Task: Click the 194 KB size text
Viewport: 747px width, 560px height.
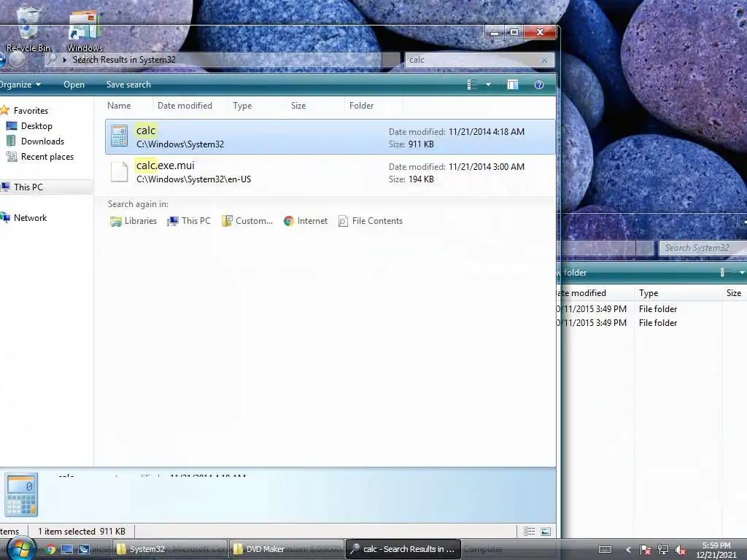Action: (x=421, y=179)
